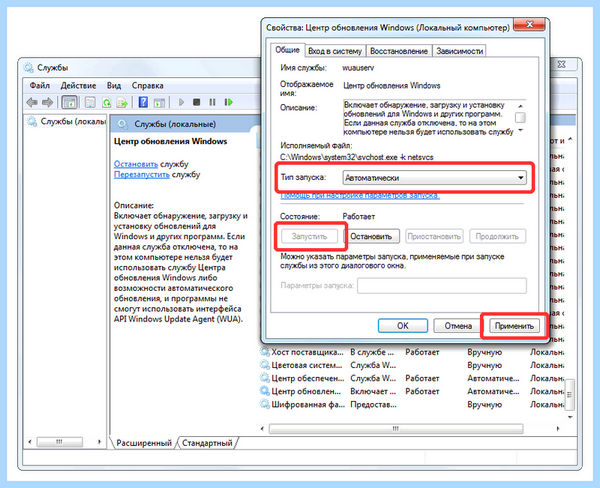Click gear icon of Центр обновления row

pyautogui.click(x=265, y=391)
